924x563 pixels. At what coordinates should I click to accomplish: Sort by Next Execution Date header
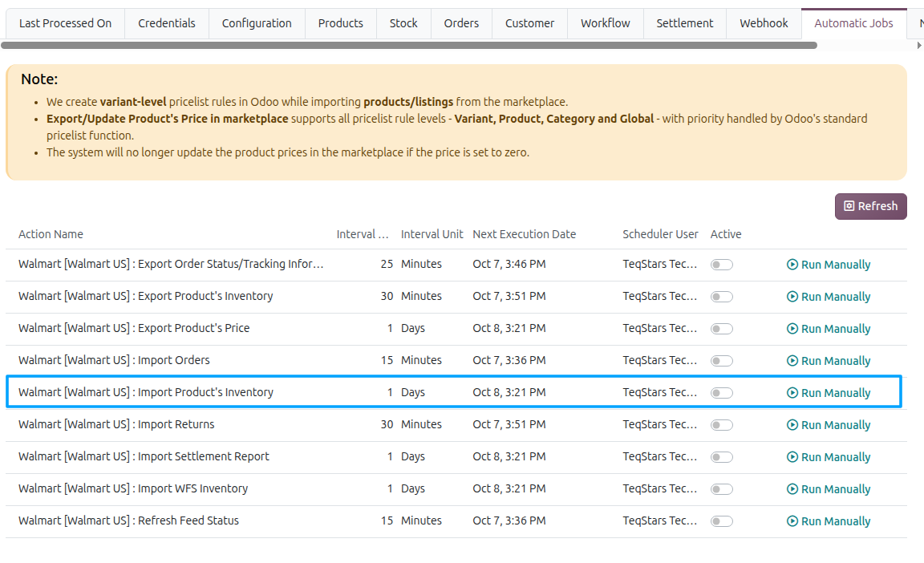pos(525,234)
